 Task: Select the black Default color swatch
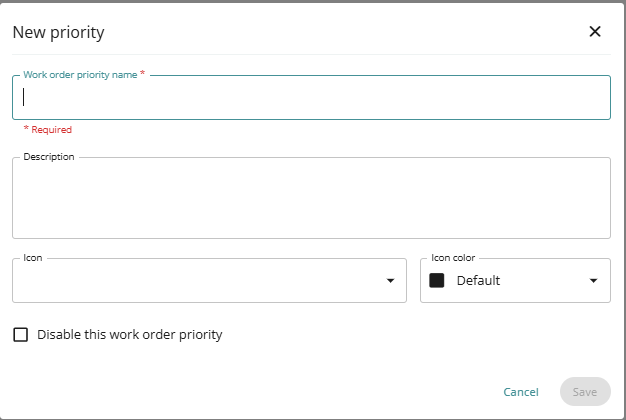(437, 281)
